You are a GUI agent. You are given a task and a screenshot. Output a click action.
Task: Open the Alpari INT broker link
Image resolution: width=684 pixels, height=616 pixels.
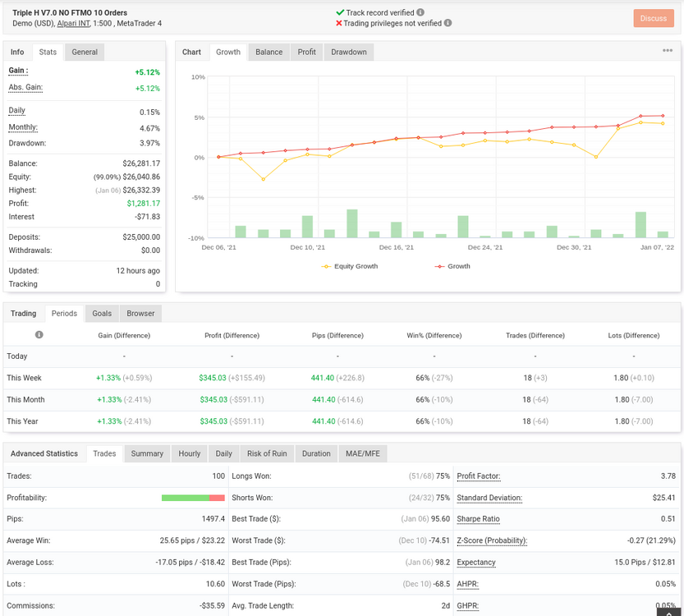[73, 23]
